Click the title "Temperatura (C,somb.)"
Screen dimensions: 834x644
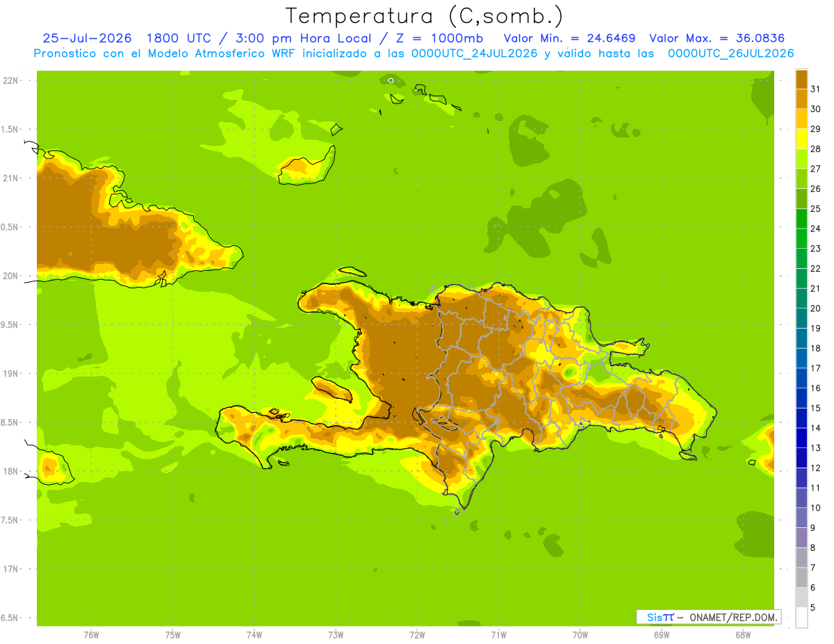point(425,16)
